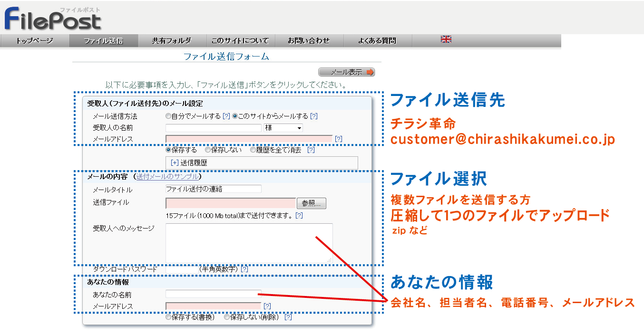Open help [?] after 15ファイル limit text
This screenshot has width=644, height=334.
299,215
